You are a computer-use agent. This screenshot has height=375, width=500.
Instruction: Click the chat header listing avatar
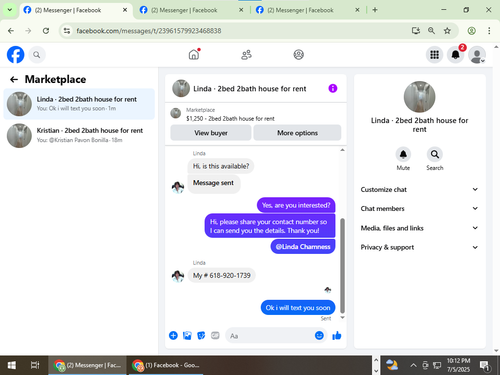click(x=181, y=88)
